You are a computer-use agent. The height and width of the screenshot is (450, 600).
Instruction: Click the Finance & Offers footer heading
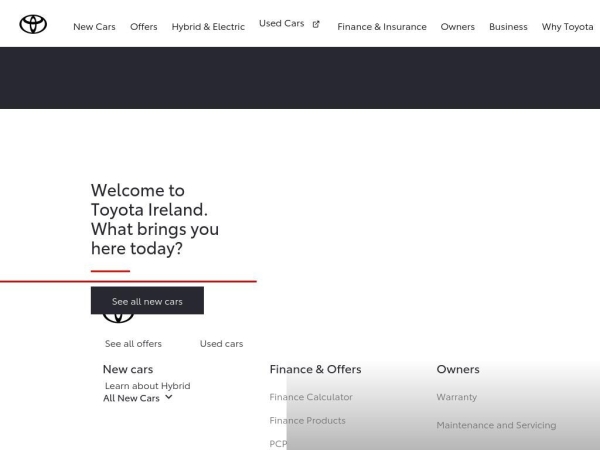(x=315, y=369)
